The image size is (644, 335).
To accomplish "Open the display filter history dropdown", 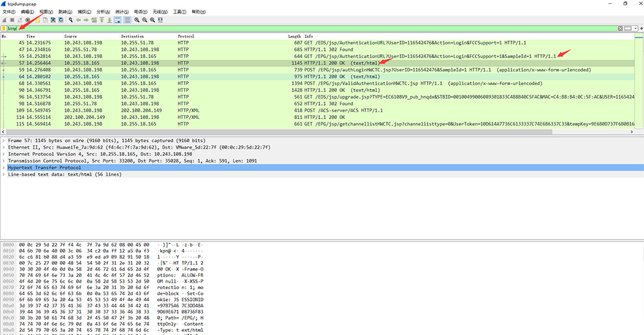I will (x=635, y=28).
